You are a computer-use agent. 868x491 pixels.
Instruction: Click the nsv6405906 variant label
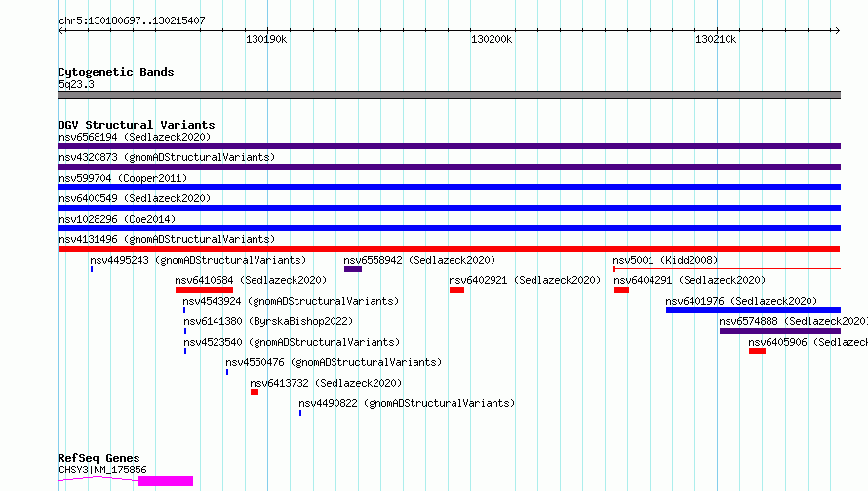pyautogui.click(x=808, y=342)
